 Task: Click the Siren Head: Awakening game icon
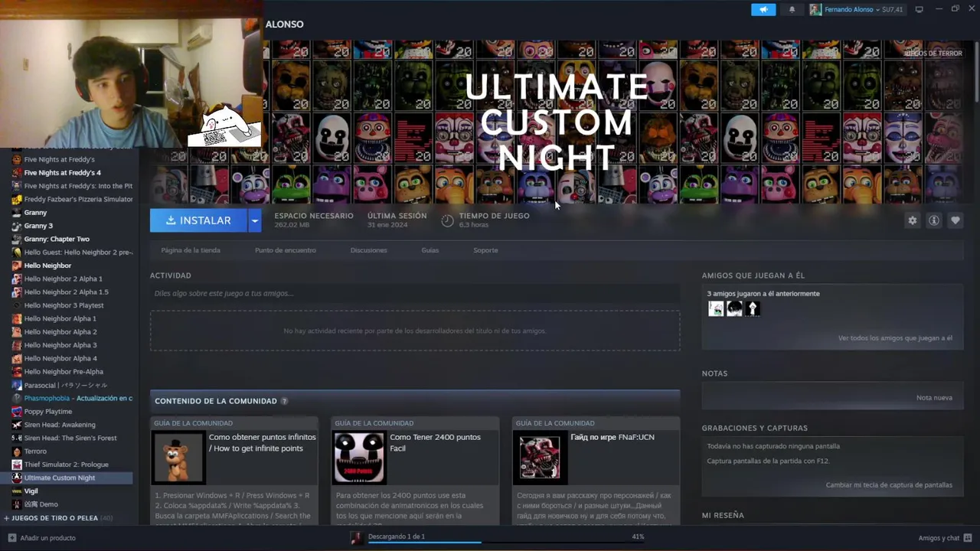click(17, 425)
